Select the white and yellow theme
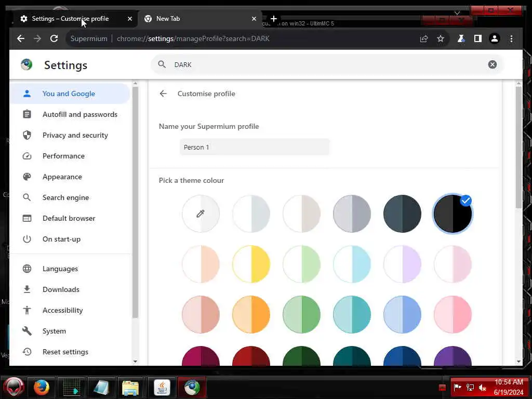Viewport: 532px width, 399px height. (x=251, y=264)
